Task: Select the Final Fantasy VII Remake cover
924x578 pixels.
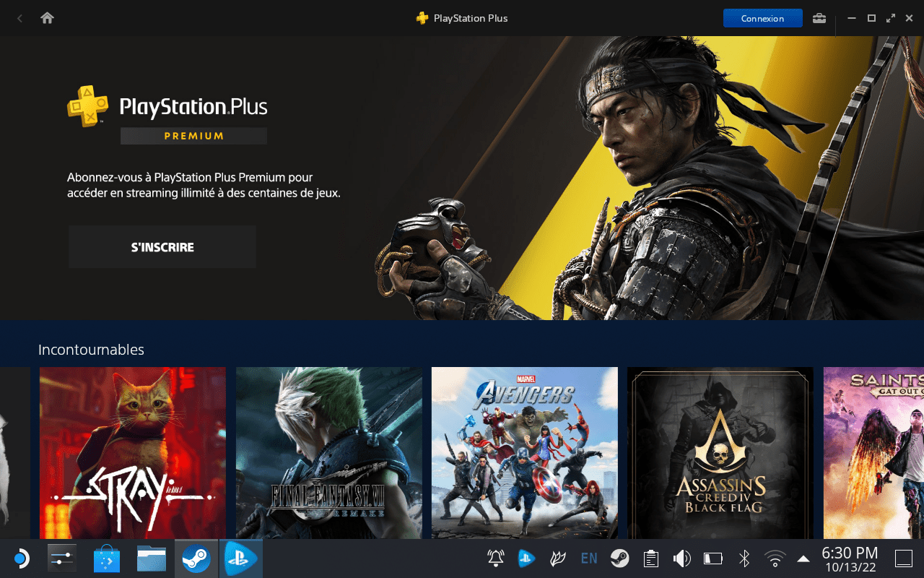Action: 329,453
